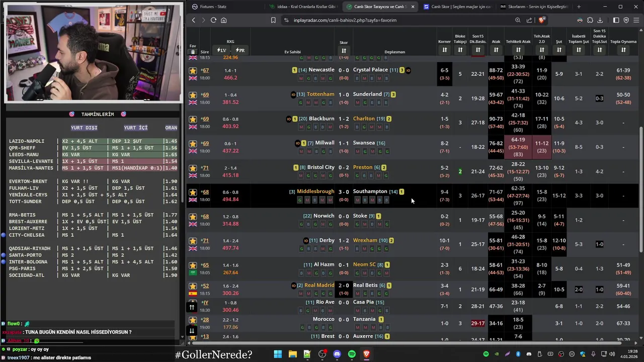
Task: Sort table by Şut column arrows
Action: (559, 50)
